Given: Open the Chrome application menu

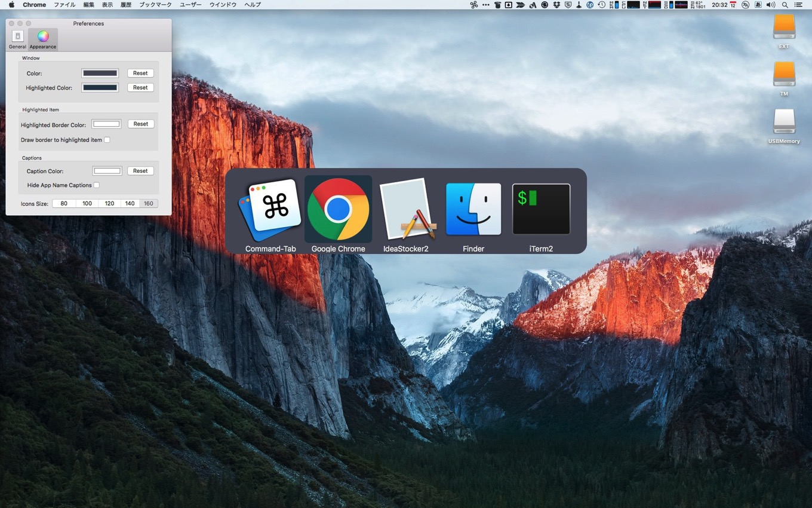Looking at the screenshot, I should 34,5.
